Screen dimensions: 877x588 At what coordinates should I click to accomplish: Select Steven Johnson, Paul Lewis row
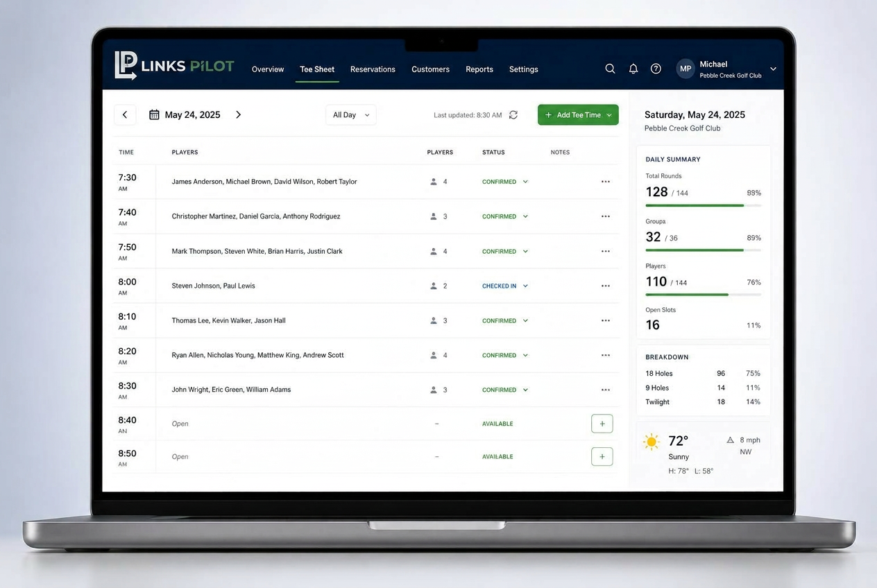[366, 286]
